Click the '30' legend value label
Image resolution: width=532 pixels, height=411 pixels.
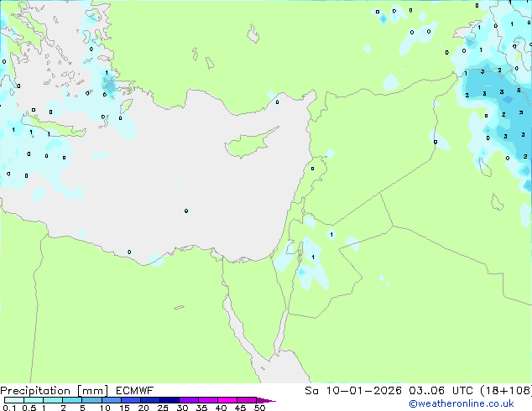(x=182, y=408)
